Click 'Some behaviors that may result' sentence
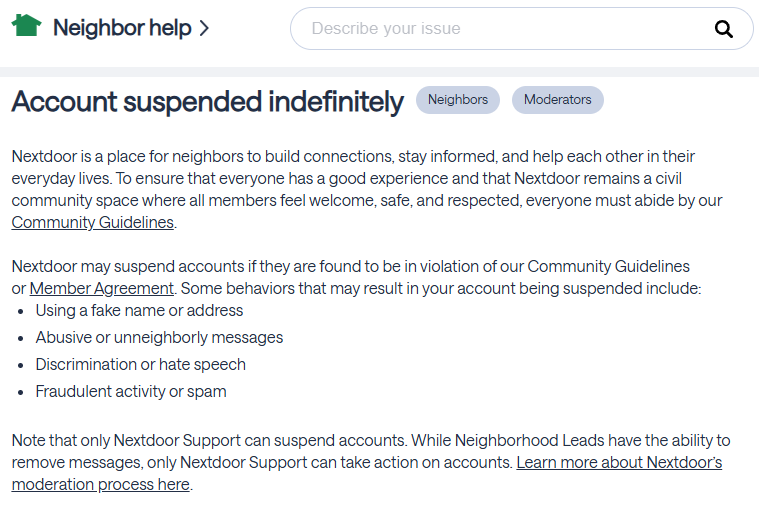 [440, 288]
